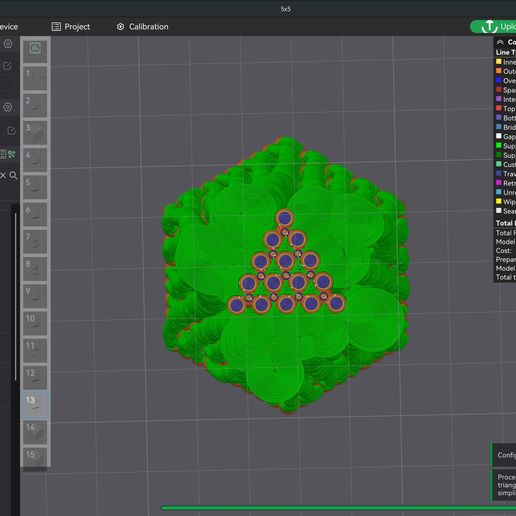Image resolution: width=516 pixels, height=516 pixels.
Task: Select plate 8 thumbnail
Action: (35, 269)
